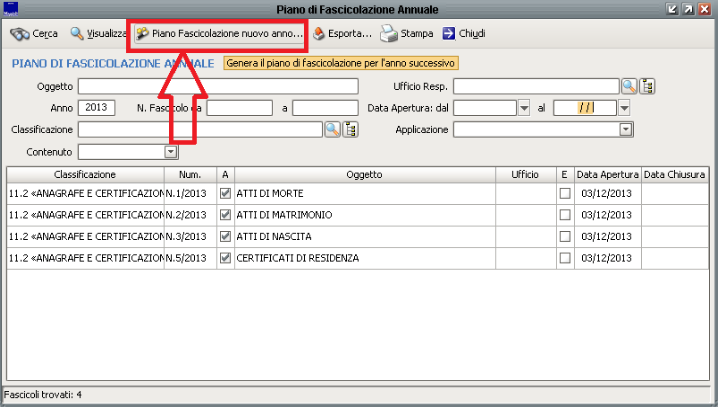This screenshot has width=718, height=407.
Task: Click the N.3/2013 number cell
Action: [x=190, y=236]
